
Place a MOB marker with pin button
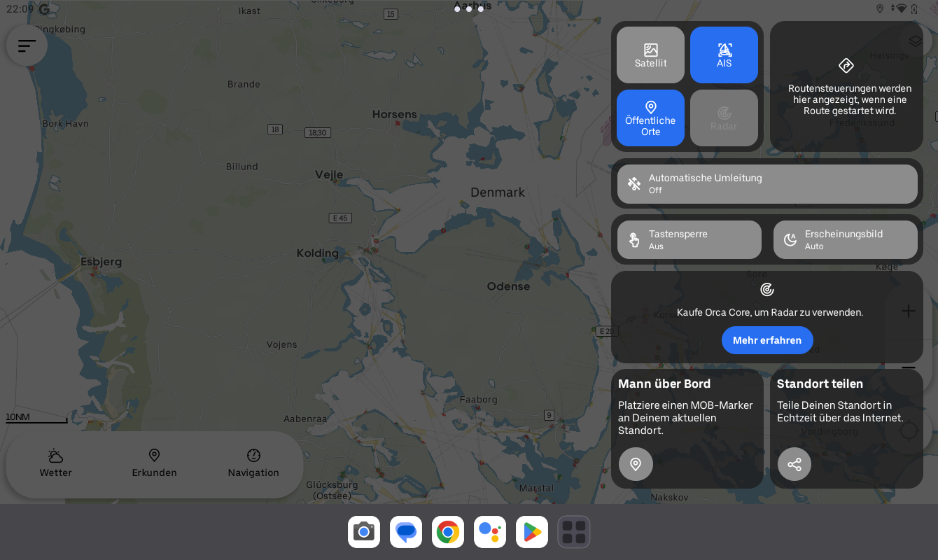636,464
